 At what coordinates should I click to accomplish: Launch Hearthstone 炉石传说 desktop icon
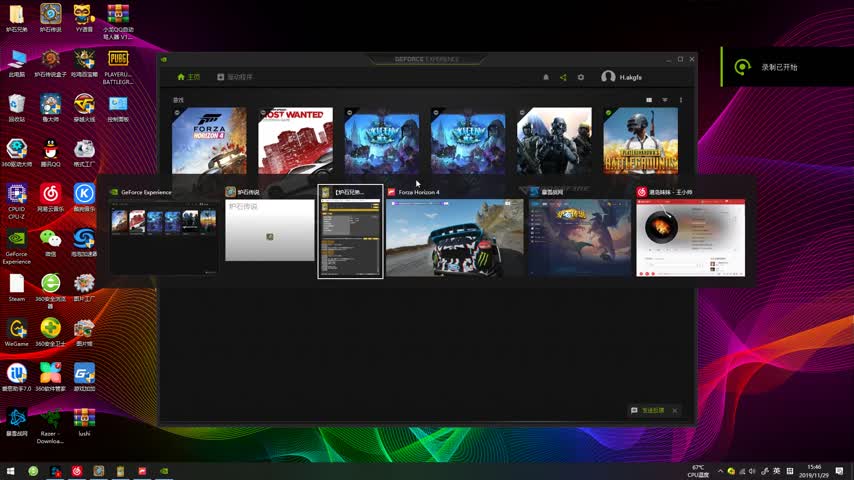click(50, 19)
